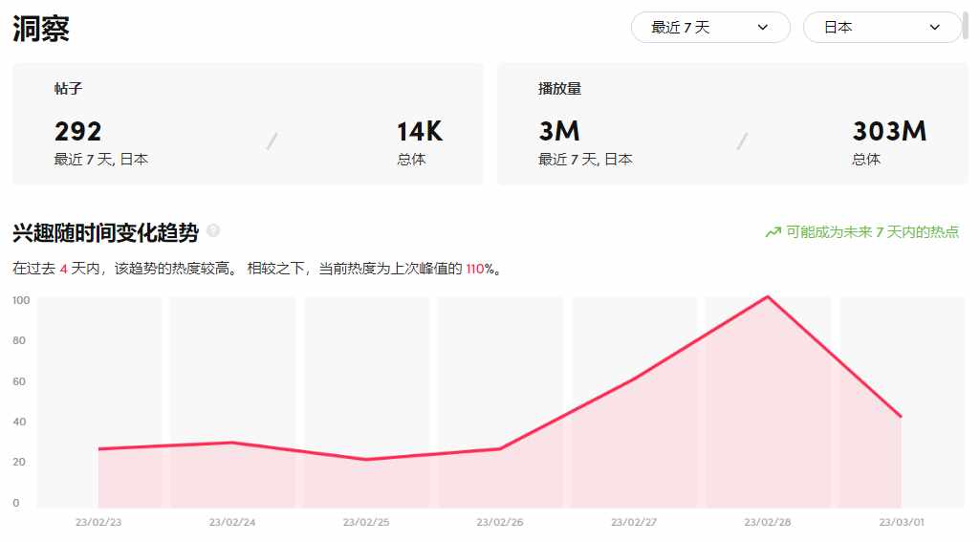Click the 23/02/28 date axis label

(x=768, y=522)
